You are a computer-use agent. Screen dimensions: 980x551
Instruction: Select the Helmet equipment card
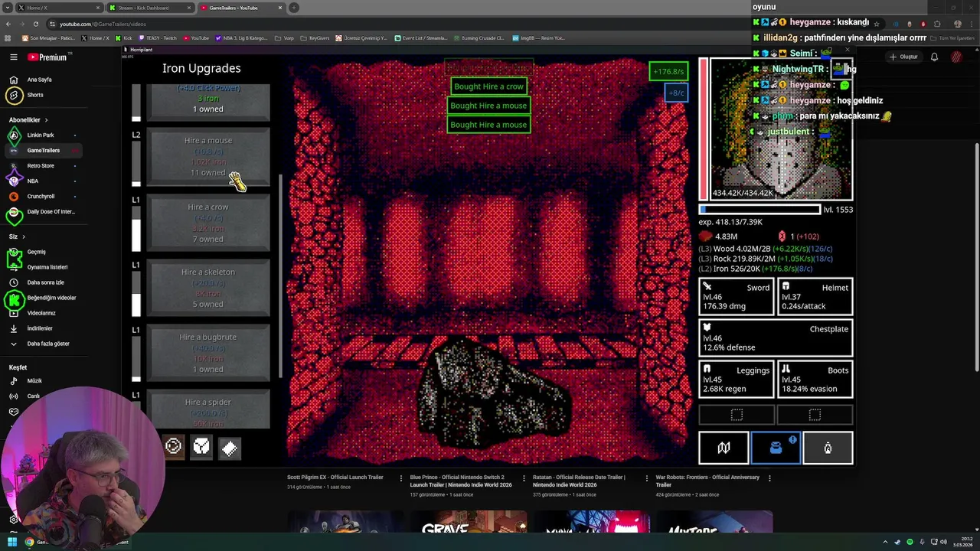coord(815,296)
